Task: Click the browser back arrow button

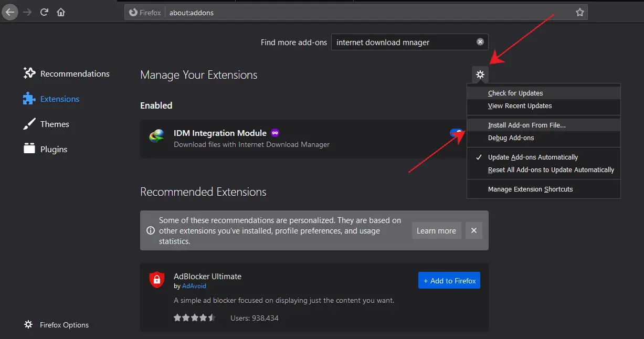Action: point(10,12)
